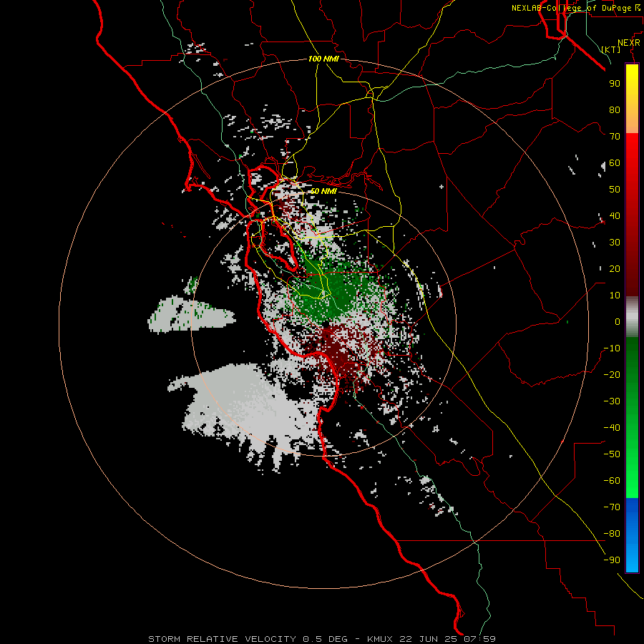Click the [KT] units label
This screenshot has height=644, width=644.
click(611, 49)
